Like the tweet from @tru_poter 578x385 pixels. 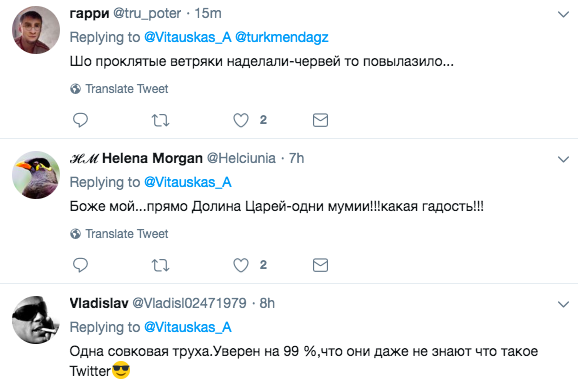click(241, 120)
